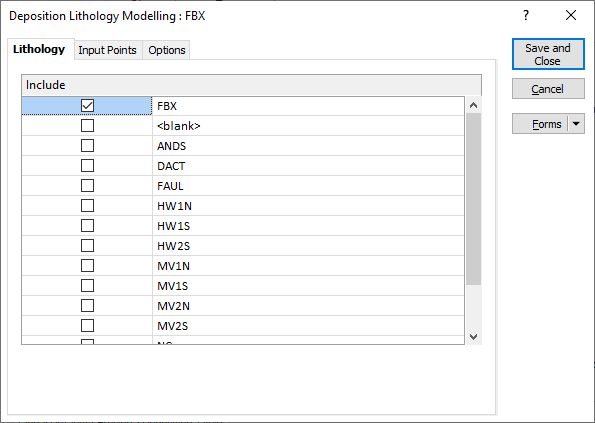
Task: Switch to the Input Points tab
Action: pos(107,50)
